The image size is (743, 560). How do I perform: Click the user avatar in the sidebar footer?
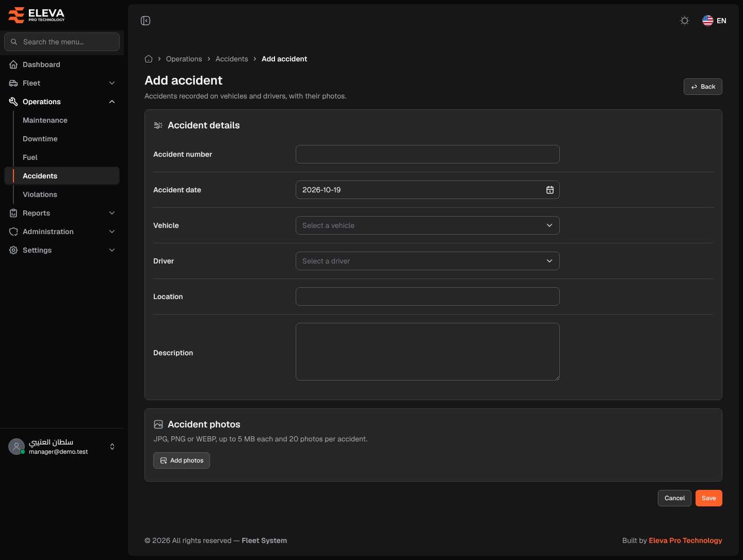17,447
